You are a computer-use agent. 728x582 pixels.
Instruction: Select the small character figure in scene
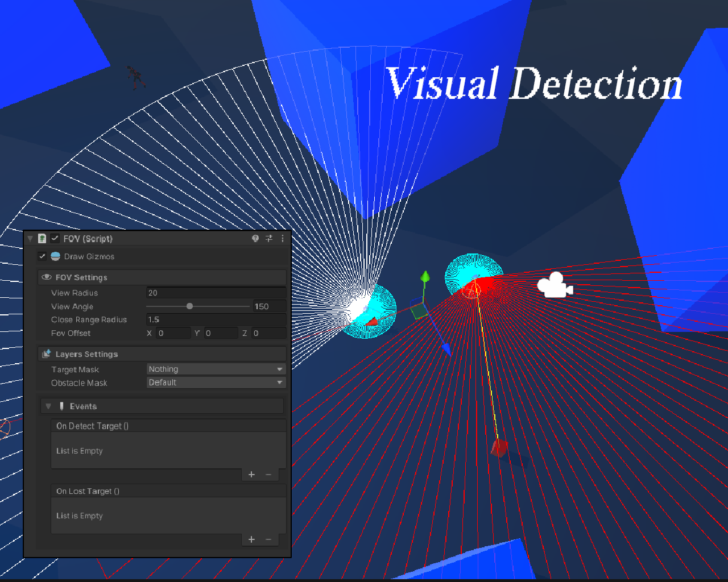pyautogui.click(x=135, y=77)
